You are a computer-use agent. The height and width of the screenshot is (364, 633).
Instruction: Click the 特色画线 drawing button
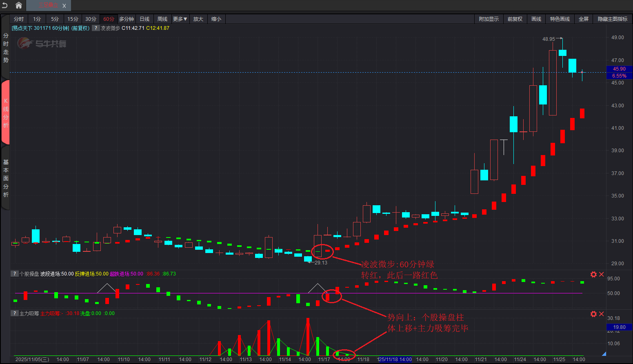point(560,19)
